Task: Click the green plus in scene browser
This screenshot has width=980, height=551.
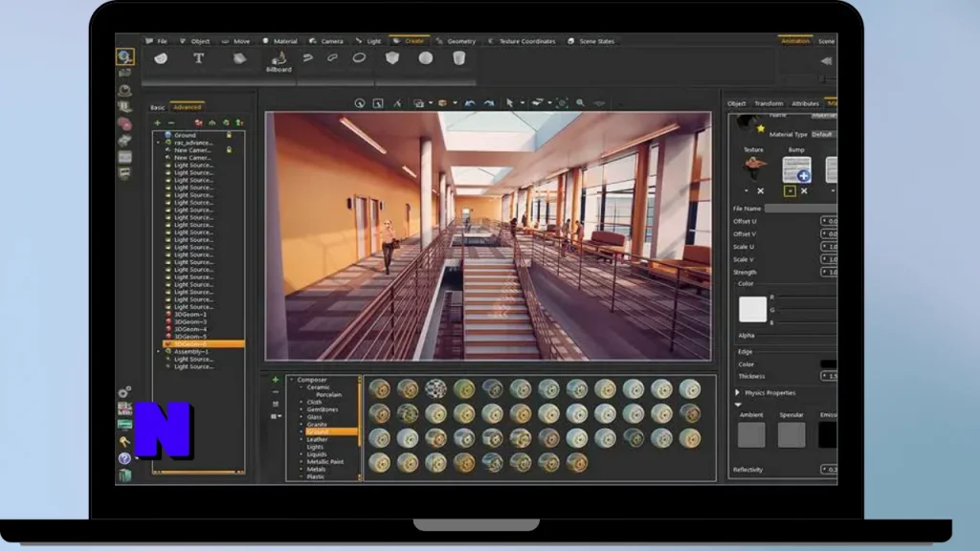Action: coord(158,123)
